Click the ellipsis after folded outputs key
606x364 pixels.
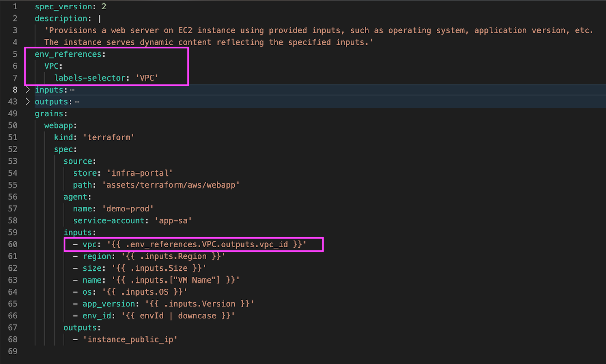pos(77,102)
